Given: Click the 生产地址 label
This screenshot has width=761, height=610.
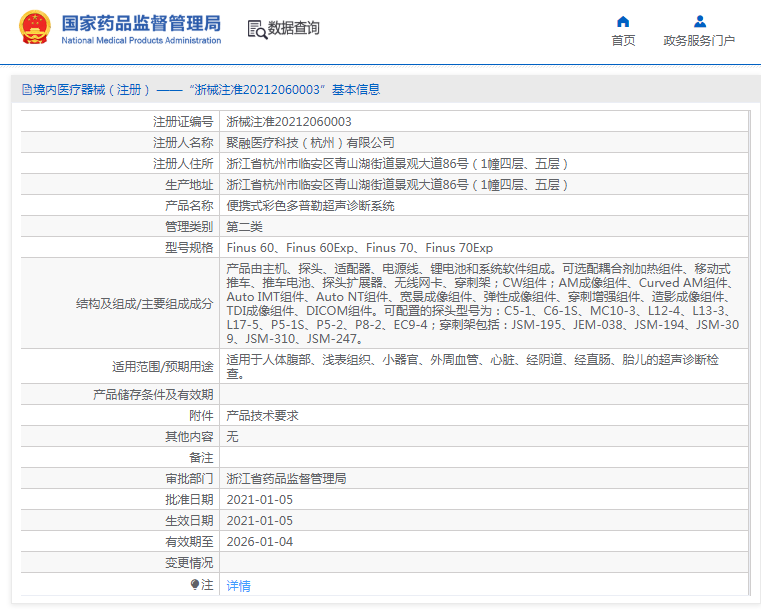Looking at the screenshot, I should (x=189, y=184).
